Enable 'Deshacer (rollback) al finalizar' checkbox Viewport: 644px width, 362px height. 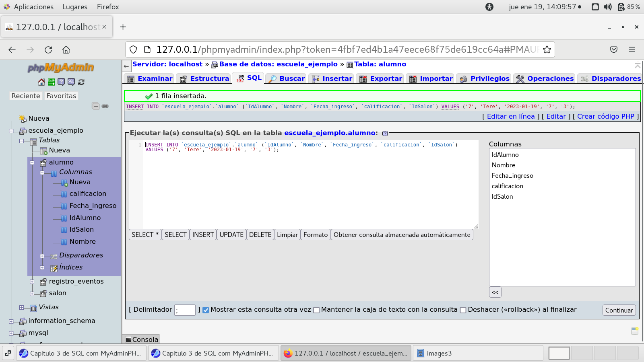[463, 310]
